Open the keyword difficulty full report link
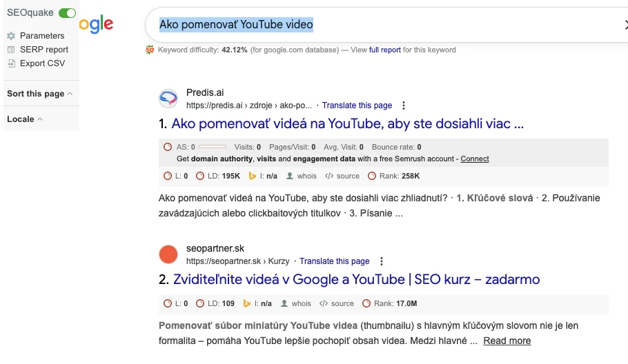The image size is (628, 364). tap(385, 50)
